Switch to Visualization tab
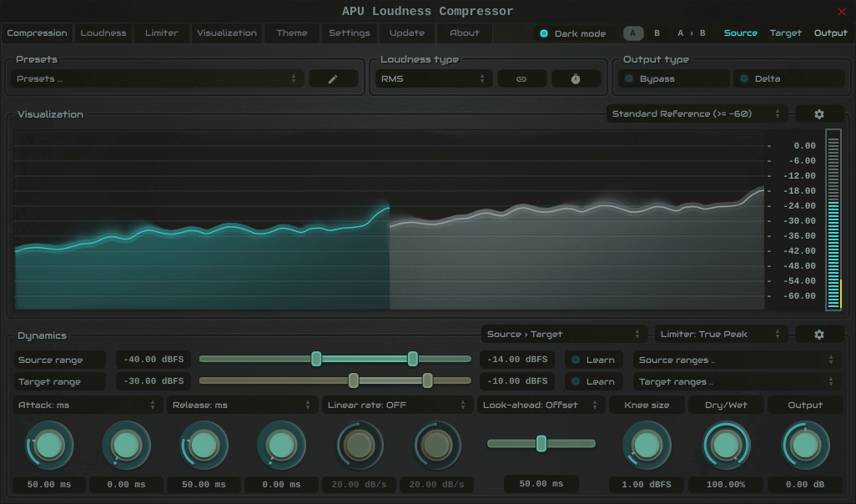Image resolution: width=856 pixels, height=504 pixels. point(227,33)
